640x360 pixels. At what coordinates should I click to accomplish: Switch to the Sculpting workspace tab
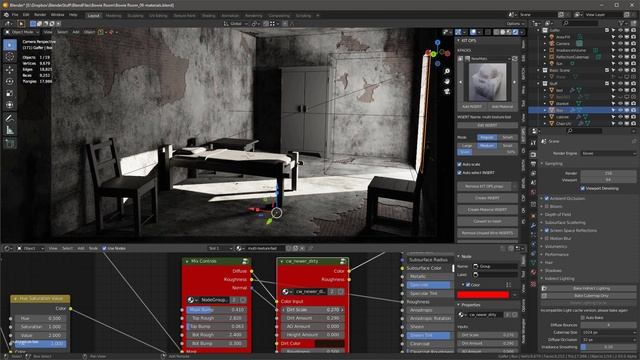pyautogui.click(x=135, y=16)
